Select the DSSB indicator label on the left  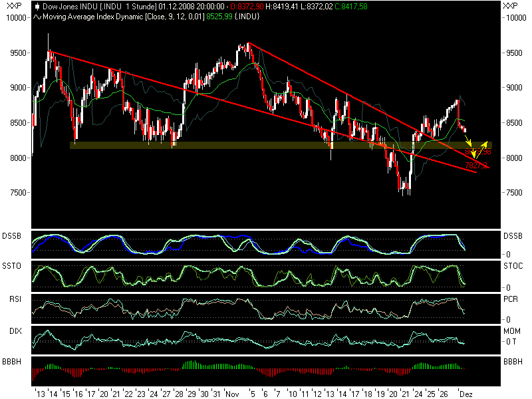click(11, 236)
